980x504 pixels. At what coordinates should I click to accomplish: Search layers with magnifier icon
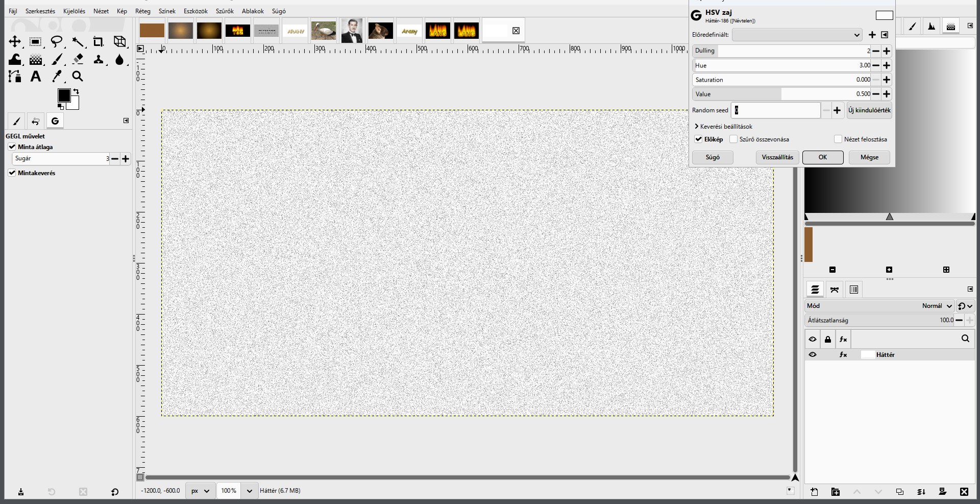pos(965,339)
